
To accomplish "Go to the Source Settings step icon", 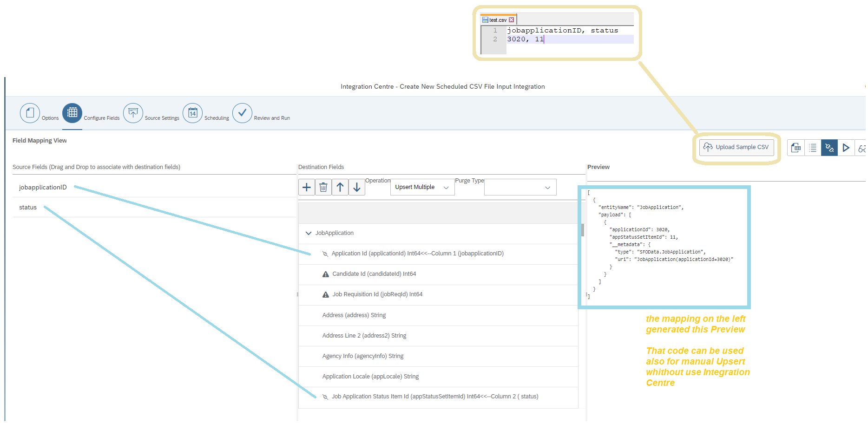I will coord(133,113).
